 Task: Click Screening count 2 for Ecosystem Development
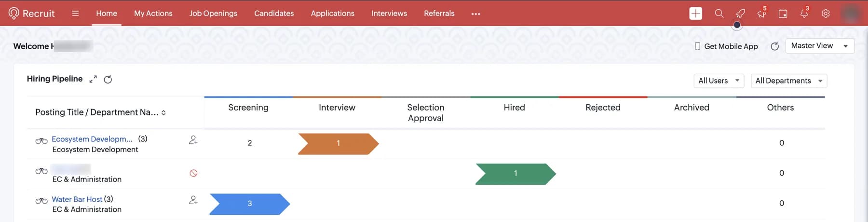(x=250, y=143)
